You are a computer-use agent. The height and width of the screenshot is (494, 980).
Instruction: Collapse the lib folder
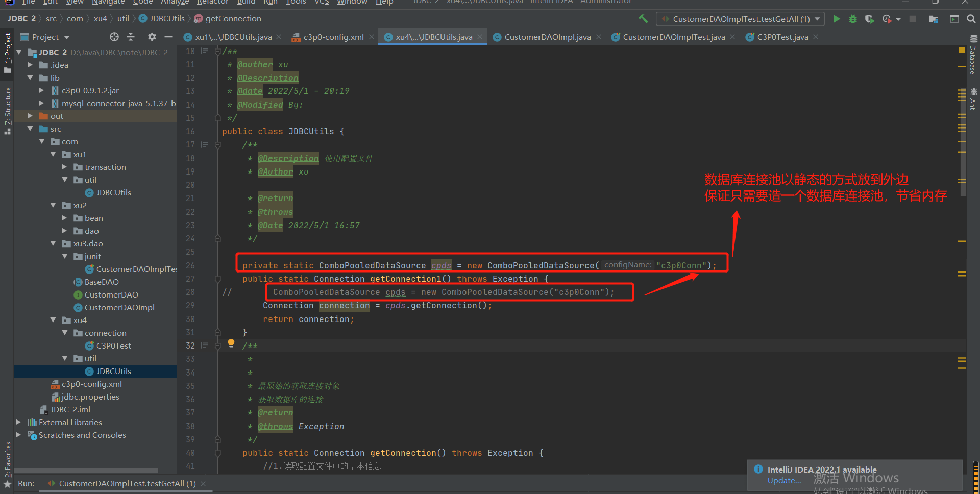click(x=30, y=78)
